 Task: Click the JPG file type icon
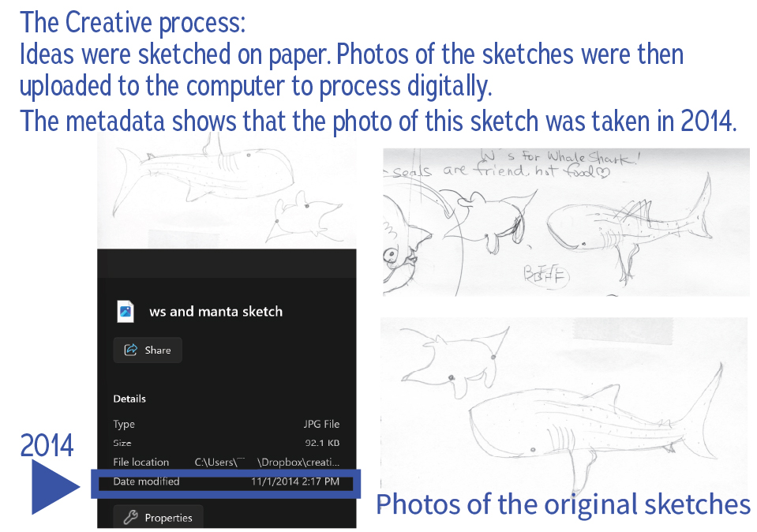pyautogui.click(x=126, y=311)
